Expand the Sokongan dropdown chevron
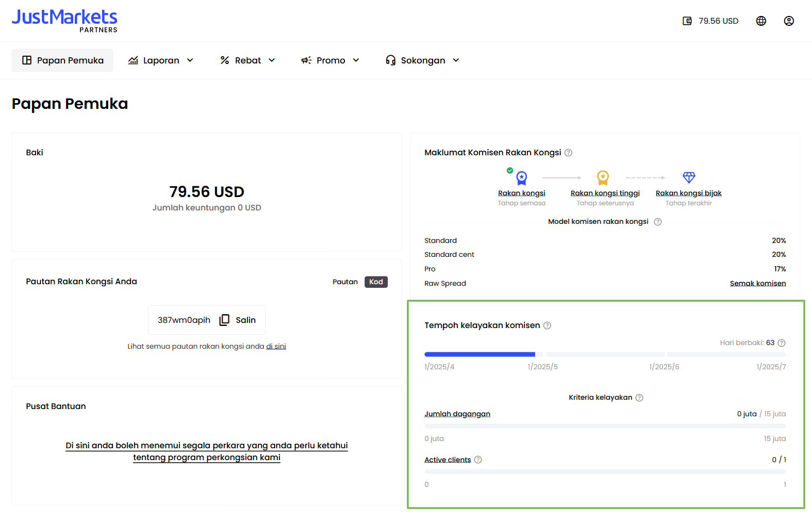The width and height of the screenshot is (812, 522). click(x=456, y=60)
